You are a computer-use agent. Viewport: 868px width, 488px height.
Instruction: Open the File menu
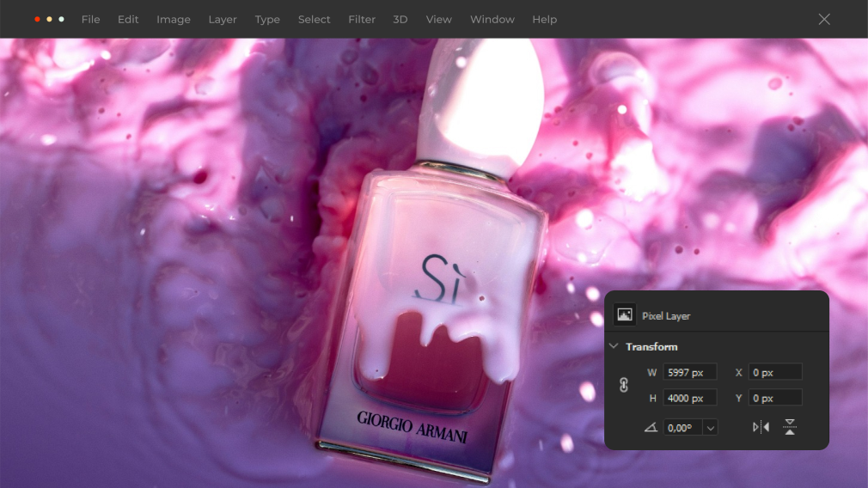pos(91,20)
